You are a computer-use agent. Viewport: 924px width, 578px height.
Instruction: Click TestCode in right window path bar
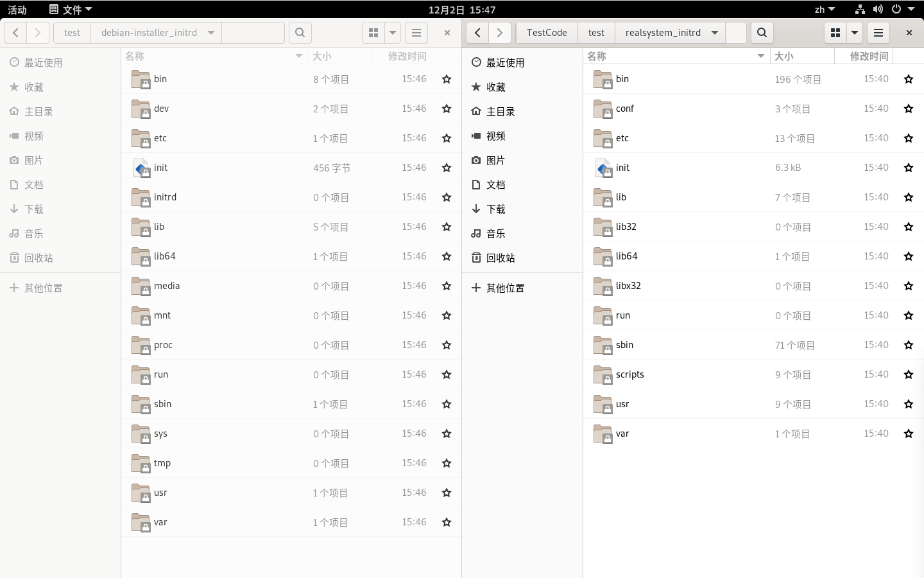point(547,33)
